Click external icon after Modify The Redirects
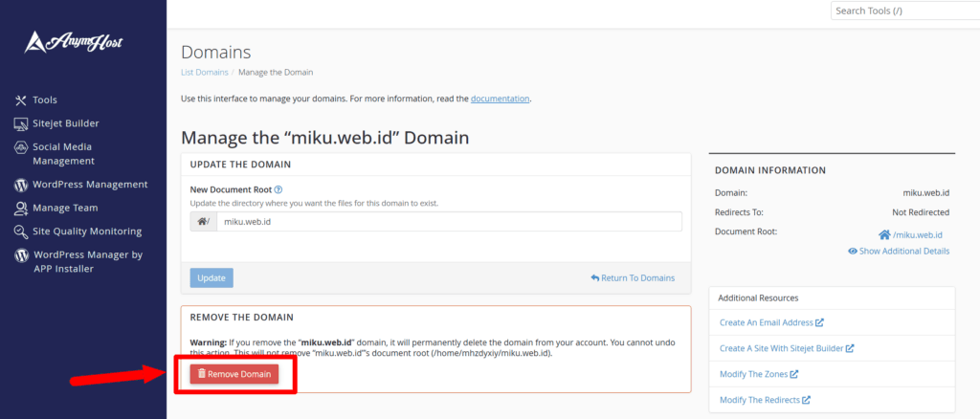 pos(807,400)
